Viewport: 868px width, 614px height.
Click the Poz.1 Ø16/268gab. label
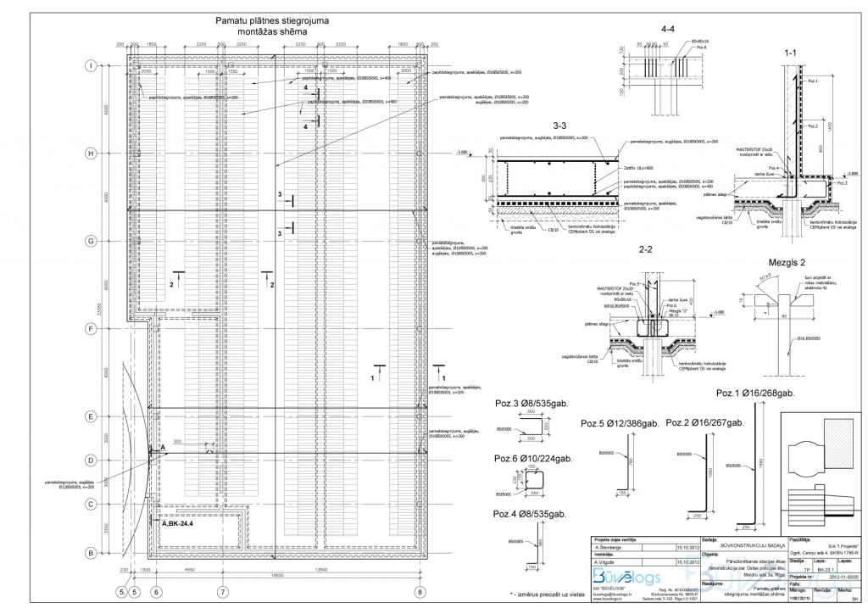[754, 394]
